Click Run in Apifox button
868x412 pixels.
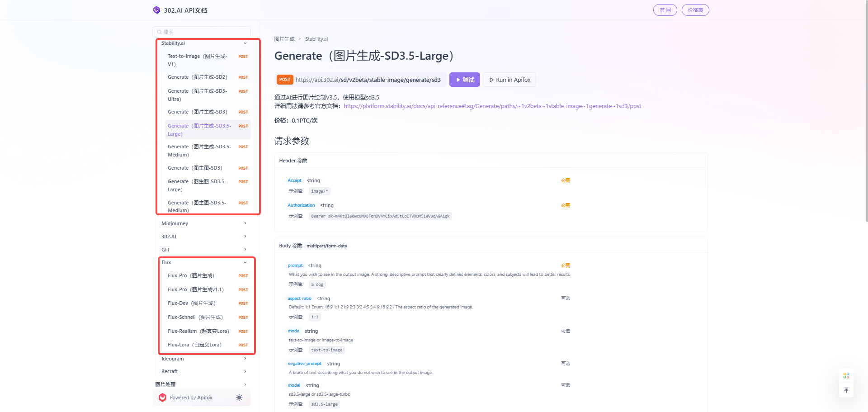pyautogui.click(x=509, y=80)
